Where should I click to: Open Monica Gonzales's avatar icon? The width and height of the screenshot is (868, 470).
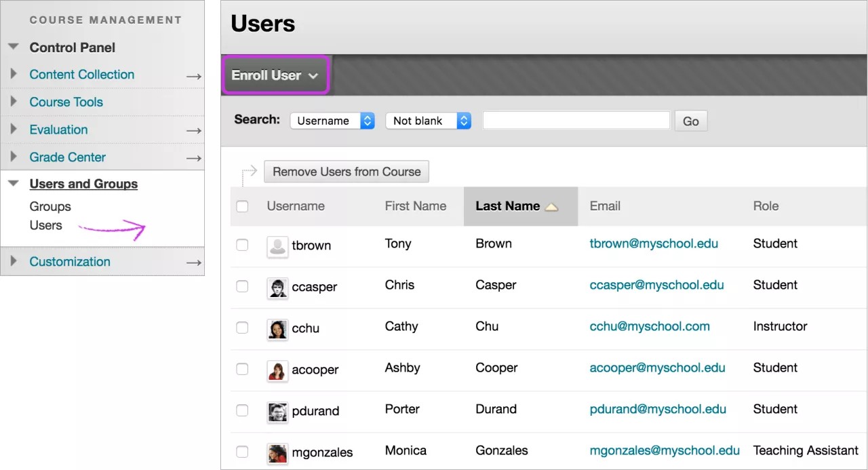click(277, 452)
